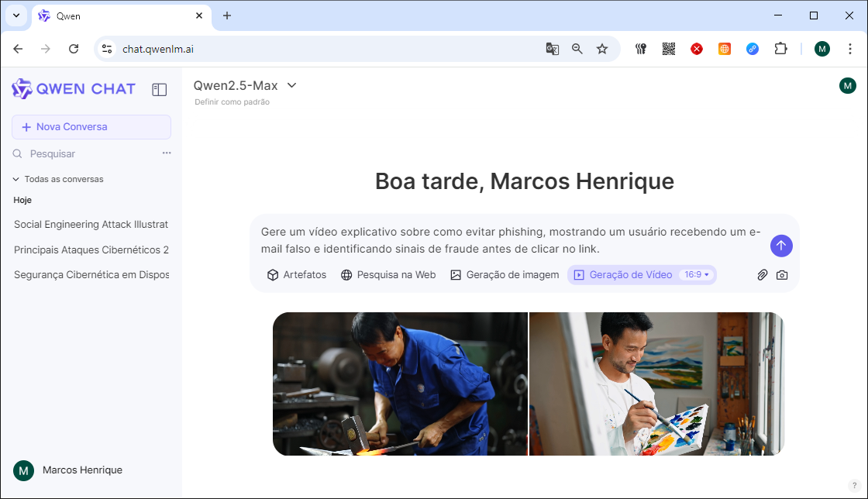Click the red X extension icon
Image resolution: width=868 pixels, height=499 pixels.
(697, 49)
